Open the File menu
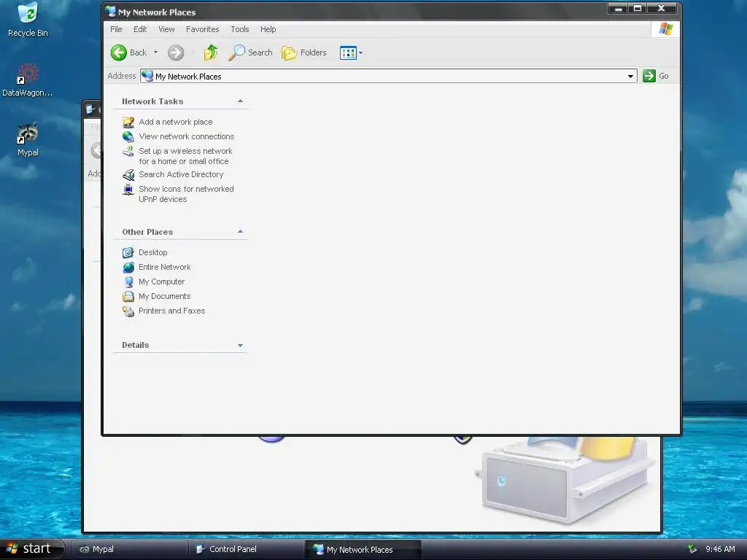This screenshot has width=747, height=560. (116, 29)
